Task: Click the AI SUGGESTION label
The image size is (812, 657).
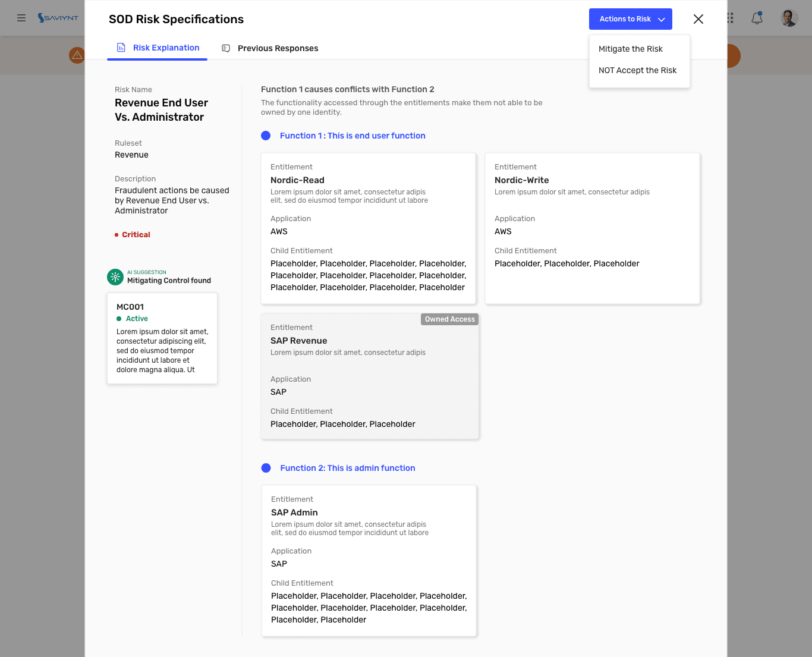Action: click(x=147, y=272)
